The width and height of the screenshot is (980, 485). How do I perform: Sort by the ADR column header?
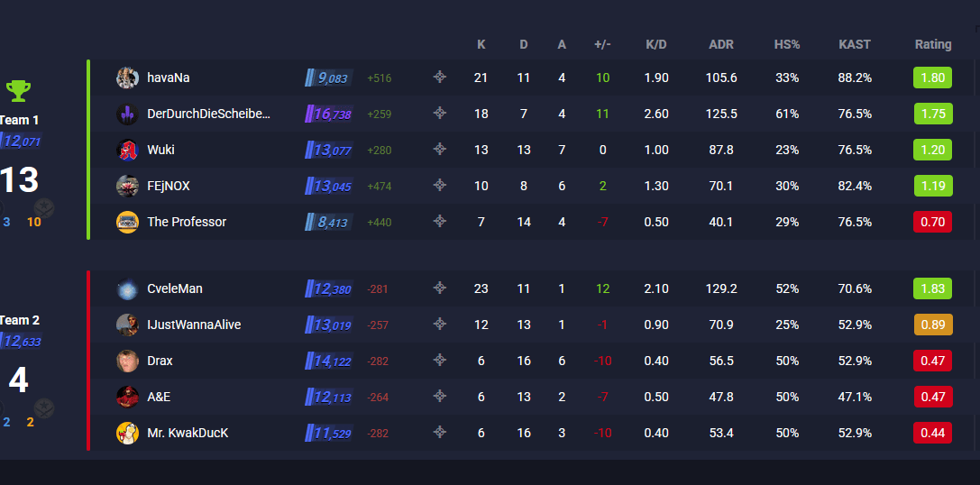click(721, 44)
